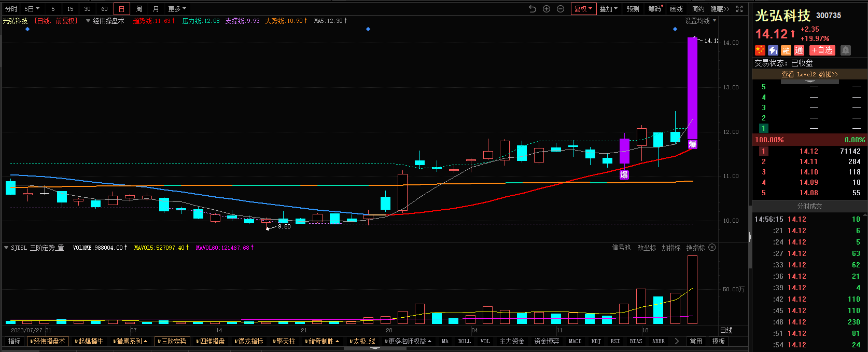868x352 pixels.
Task: Select the KDJ indicator tab
Action: [596, 341]
